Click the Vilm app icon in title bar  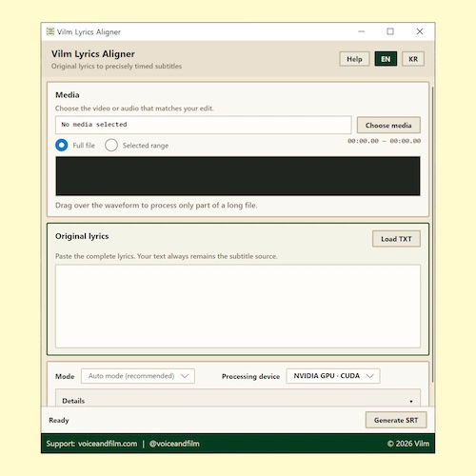(50, 31)
